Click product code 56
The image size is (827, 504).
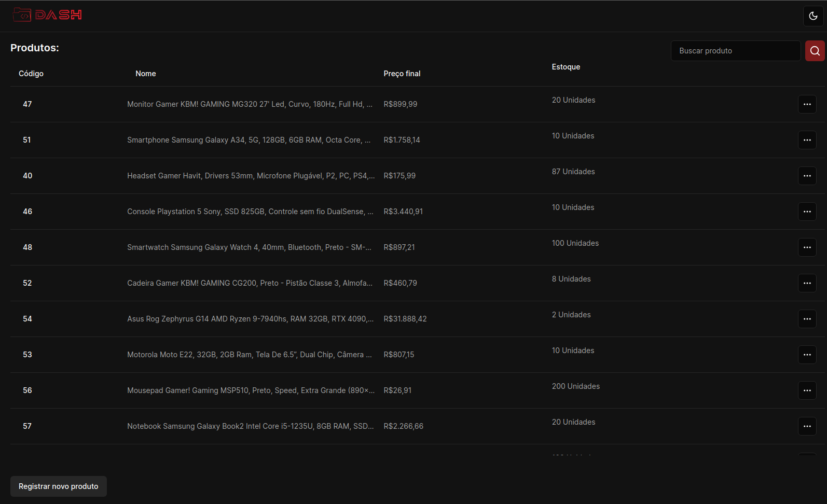coord(27,390)
